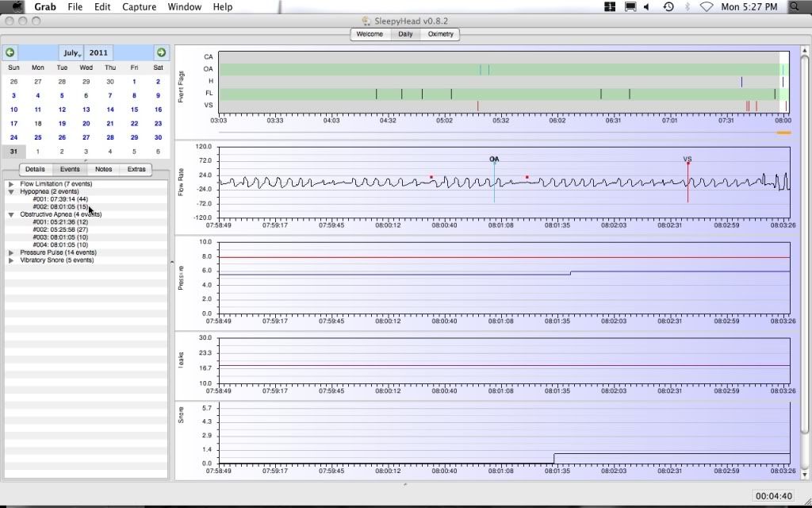Open the File menu
This screenshot has width=812, height=508.
[x=75, y=6]
